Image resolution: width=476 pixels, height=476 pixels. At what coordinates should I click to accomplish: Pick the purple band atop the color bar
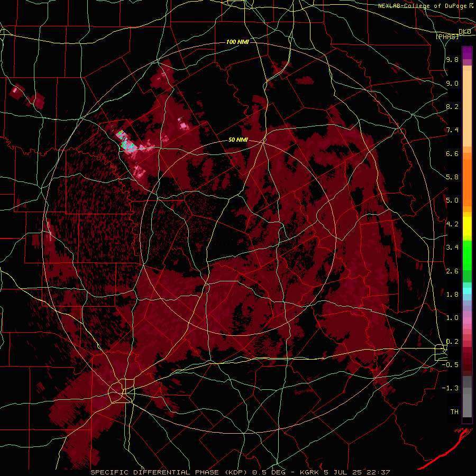[467, 53]
